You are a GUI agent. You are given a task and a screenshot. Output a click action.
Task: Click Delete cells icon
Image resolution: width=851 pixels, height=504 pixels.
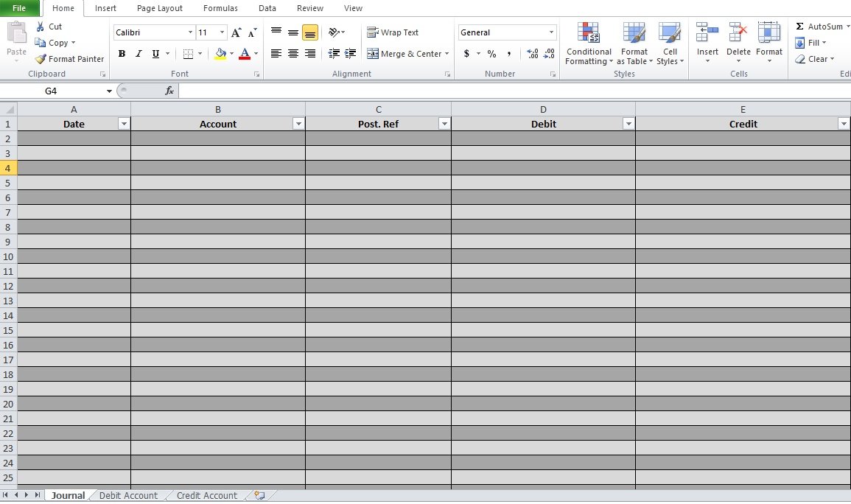coord(738,32)
